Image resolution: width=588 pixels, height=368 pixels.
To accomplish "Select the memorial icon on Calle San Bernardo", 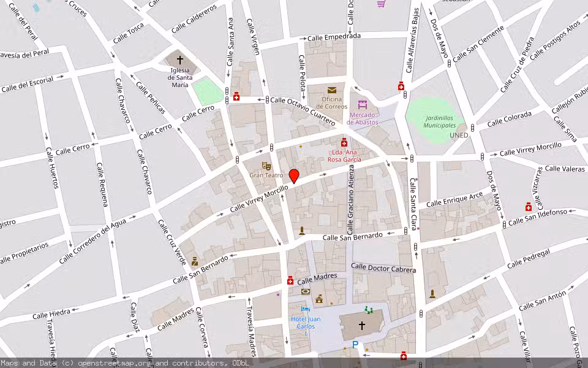I will click(x=302, y=231).
